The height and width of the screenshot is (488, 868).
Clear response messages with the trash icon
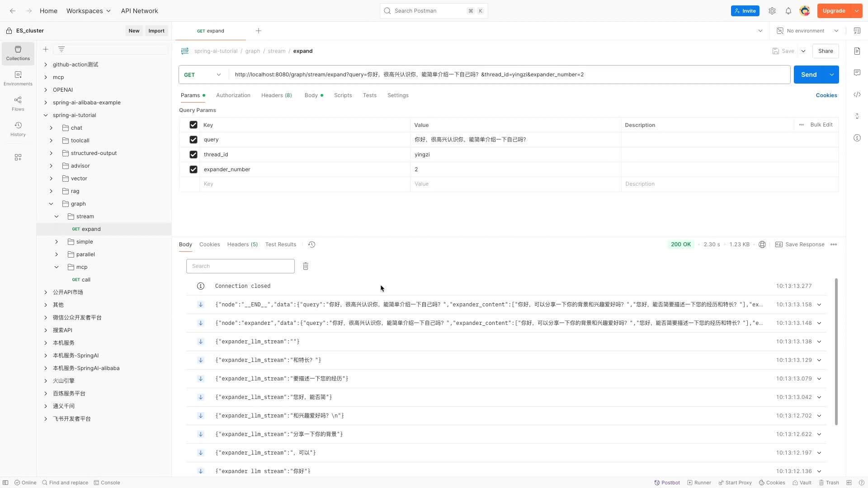[306, 266]
